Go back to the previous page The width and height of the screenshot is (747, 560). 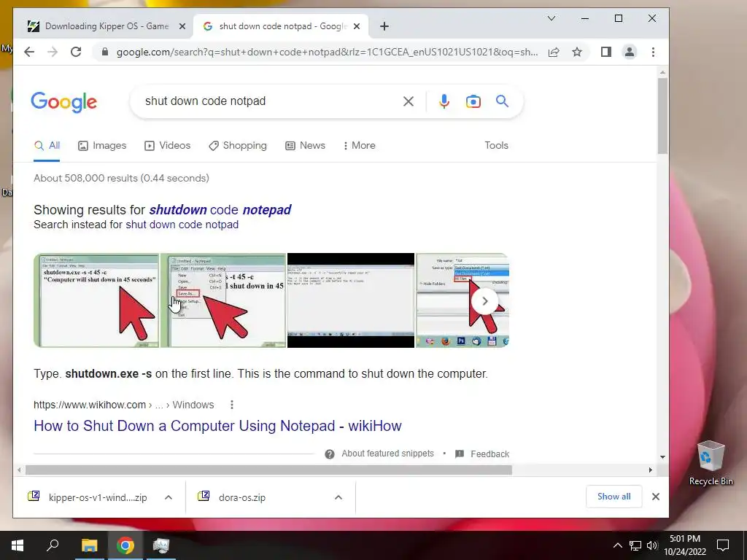click(29, 52)
